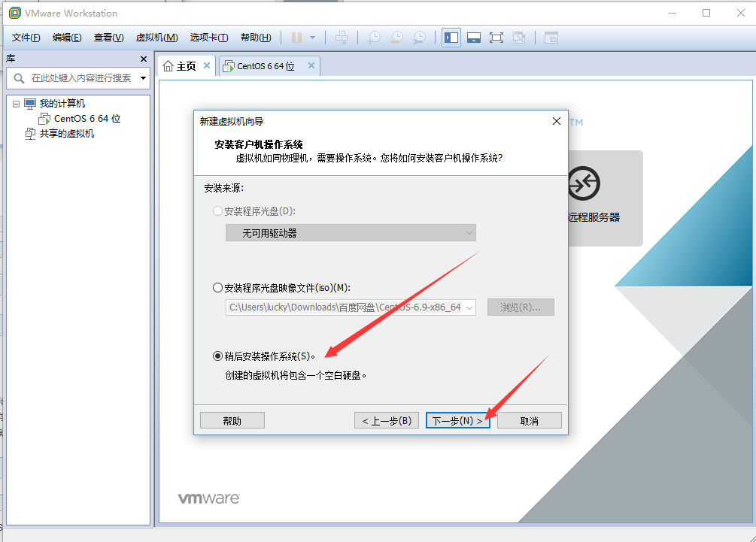Click the search magnifier icon in library
Image resolution: width=756 pixels, height=542 pixels.
coord(19,78)
